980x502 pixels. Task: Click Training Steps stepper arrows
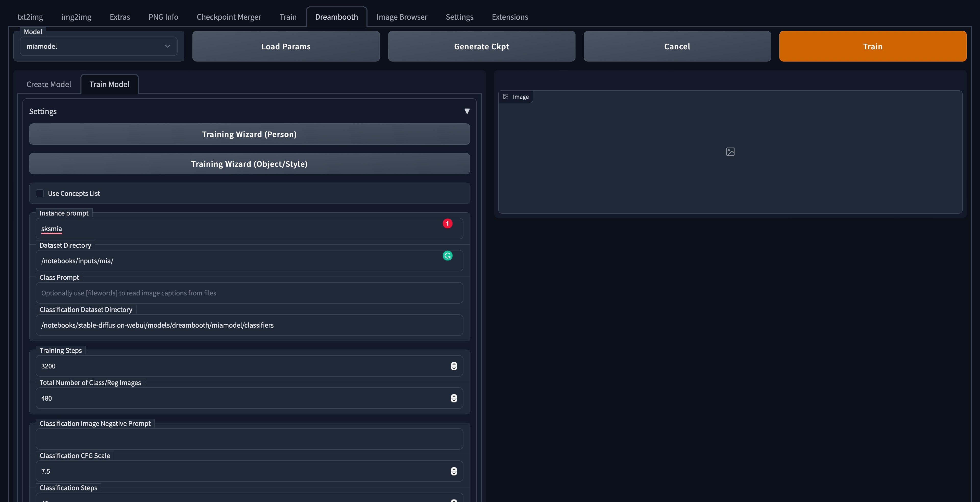[x=454, y=366]
